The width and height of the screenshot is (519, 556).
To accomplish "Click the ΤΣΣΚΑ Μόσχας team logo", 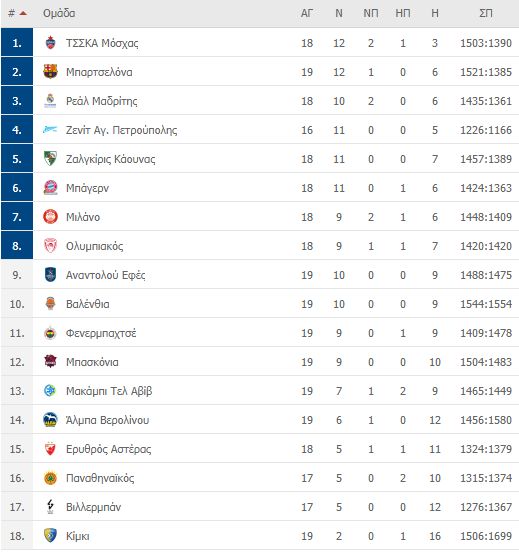I will [x=50, y=43].
